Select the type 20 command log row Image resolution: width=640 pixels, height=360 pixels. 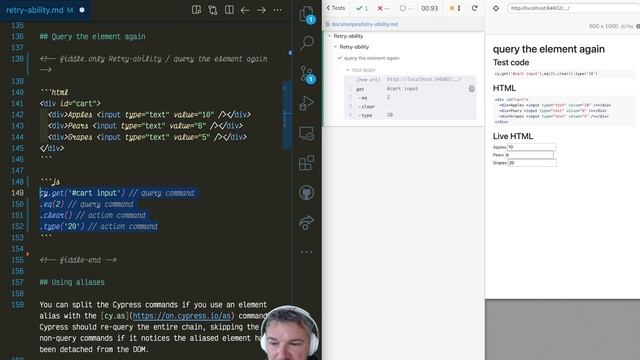(410, 115)
